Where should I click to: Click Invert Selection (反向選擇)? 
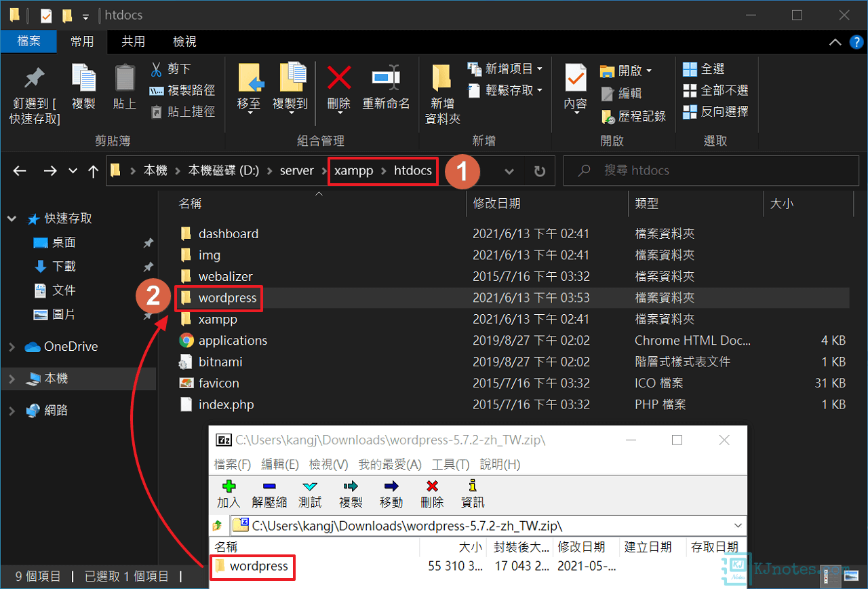715,111
